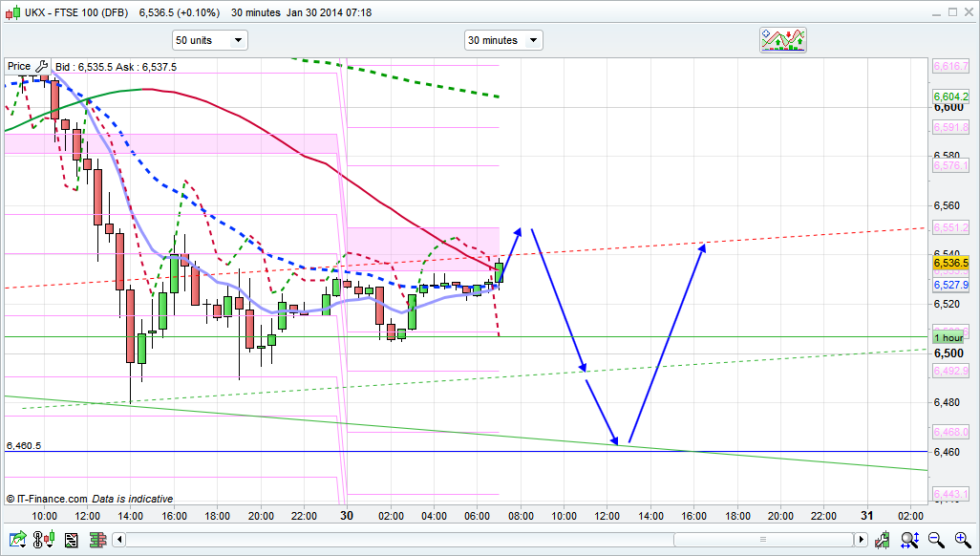The image size is (980, 556).
Task: Open the indicators and trading systems button
Action: coord(783,39)
